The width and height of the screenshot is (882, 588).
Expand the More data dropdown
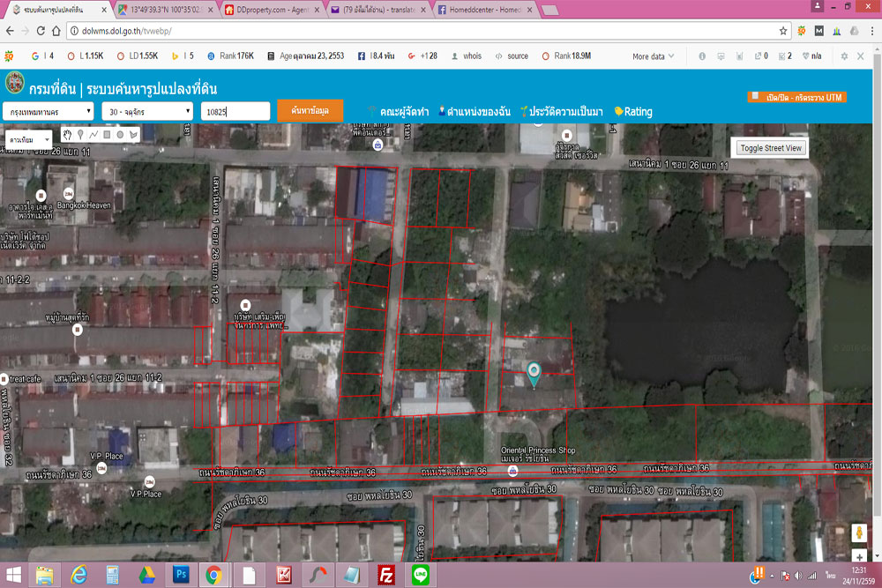653,56
